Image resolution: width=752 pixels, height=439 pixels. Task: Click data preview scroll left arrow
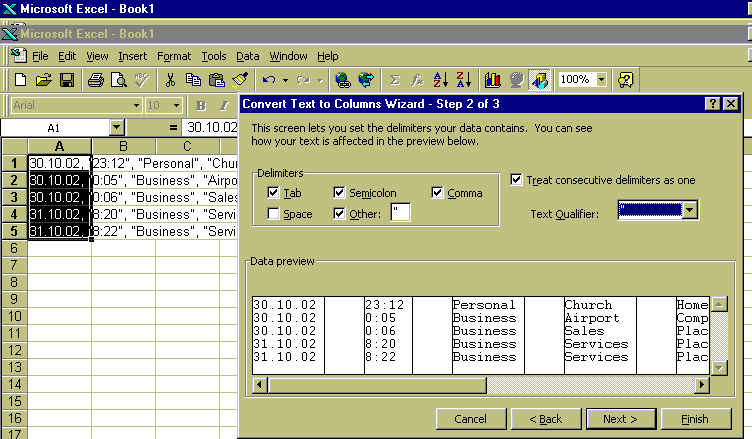[260, 384]
